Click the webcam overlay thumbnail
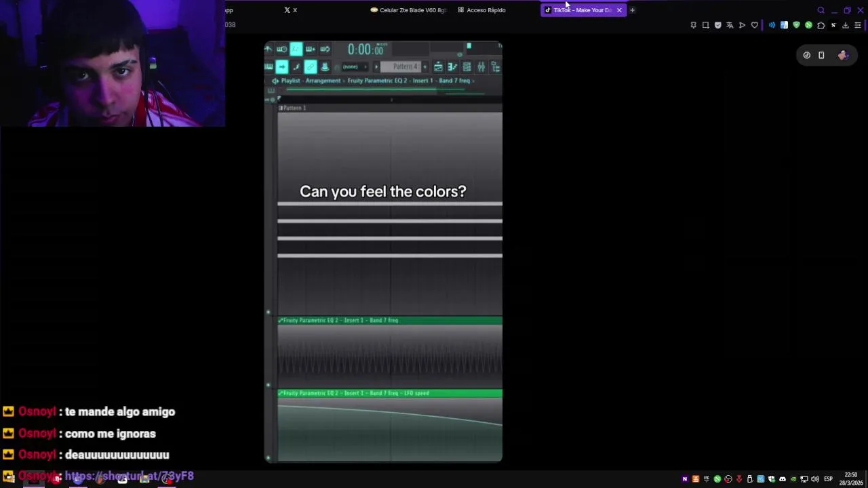This screenshot has height=488, width=868. point(113,63)
